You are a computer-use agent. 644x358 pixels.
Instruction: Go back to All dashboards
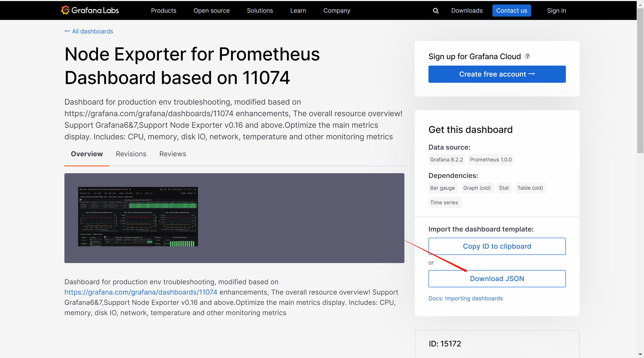[89, 31]
